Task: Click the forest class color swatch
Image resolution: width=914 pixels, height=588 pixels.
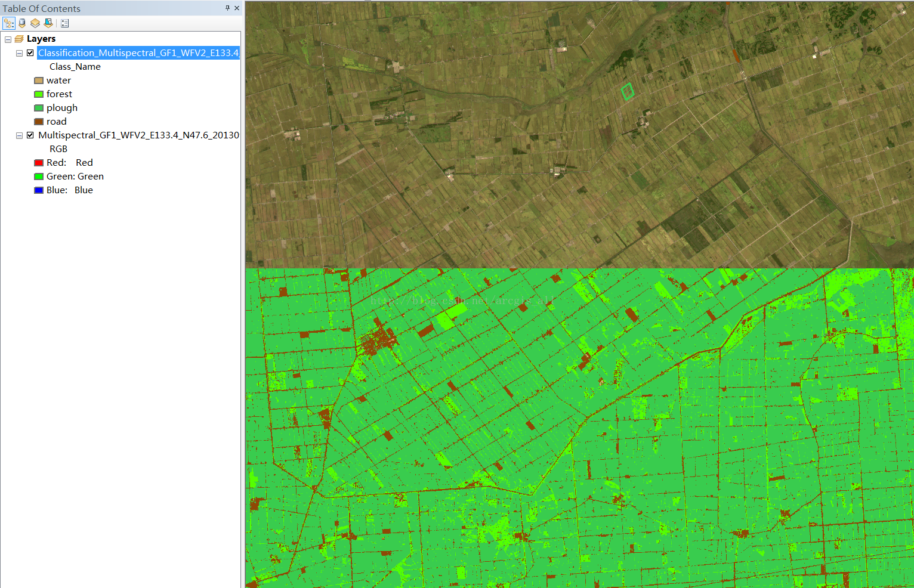Action: (39, 94)
